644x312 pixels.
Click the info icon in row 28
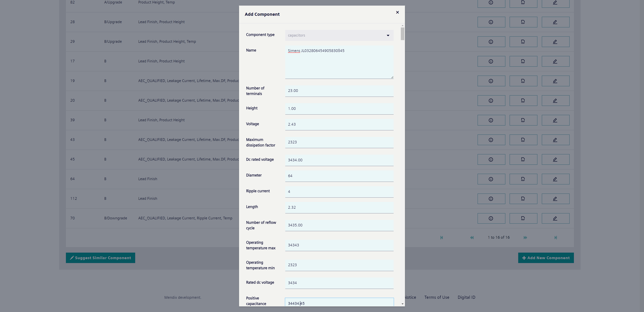coord(491,22)
